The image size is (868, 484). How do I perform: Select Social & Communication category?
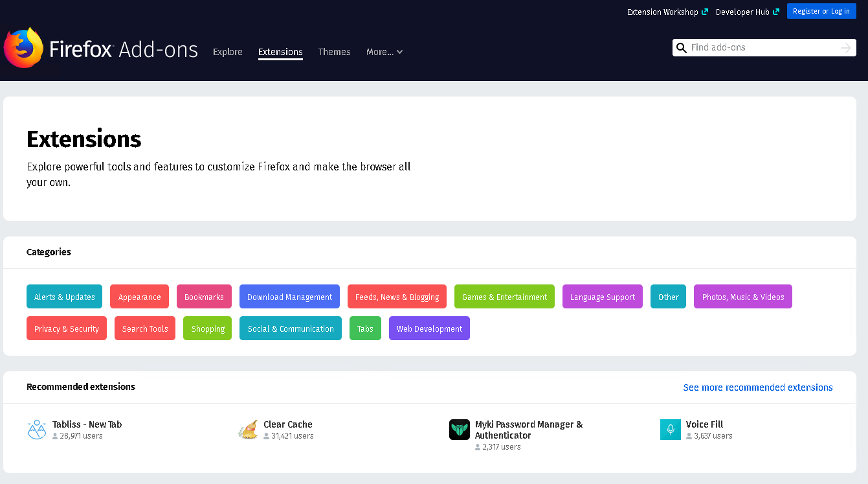tap(291, 328)
